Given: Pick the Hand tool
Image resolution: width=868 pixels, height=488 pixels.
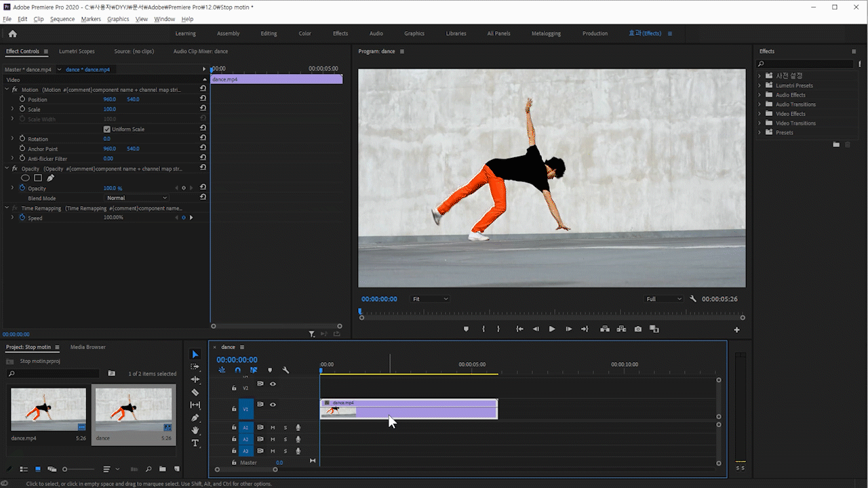Looking at the screenshot, I should click(195, 430).
